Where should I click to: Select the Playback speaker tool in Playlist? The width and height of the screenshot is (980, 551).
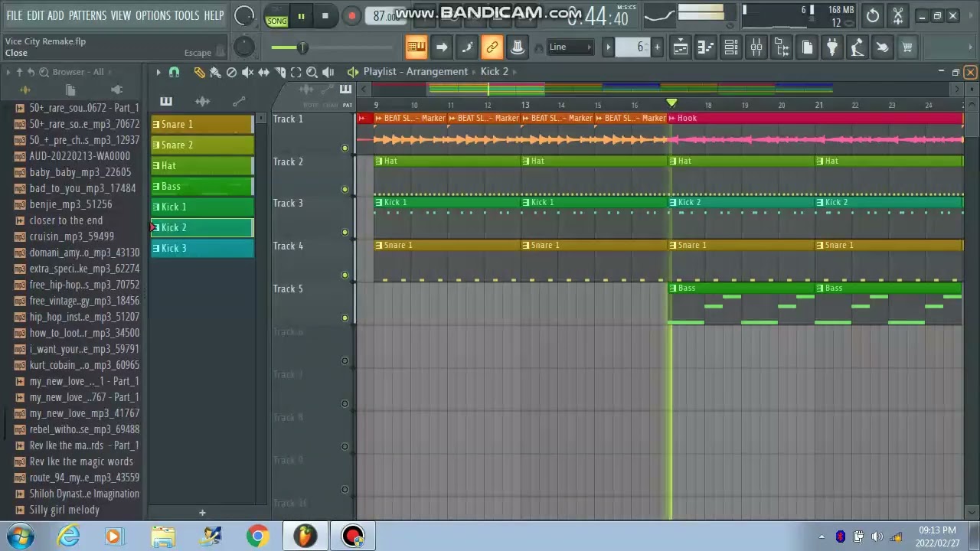pyautogui.click(x=328, y=72)
